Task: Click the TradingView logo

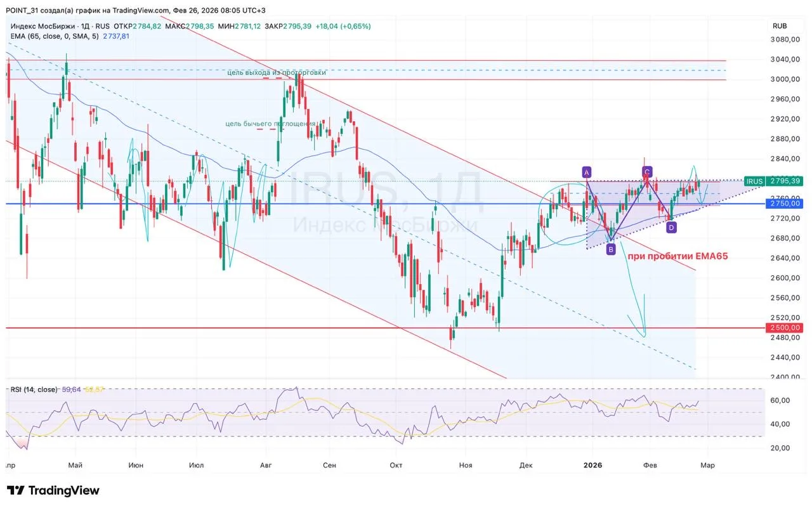Action: pyautogui.click(x=53, y=490)
